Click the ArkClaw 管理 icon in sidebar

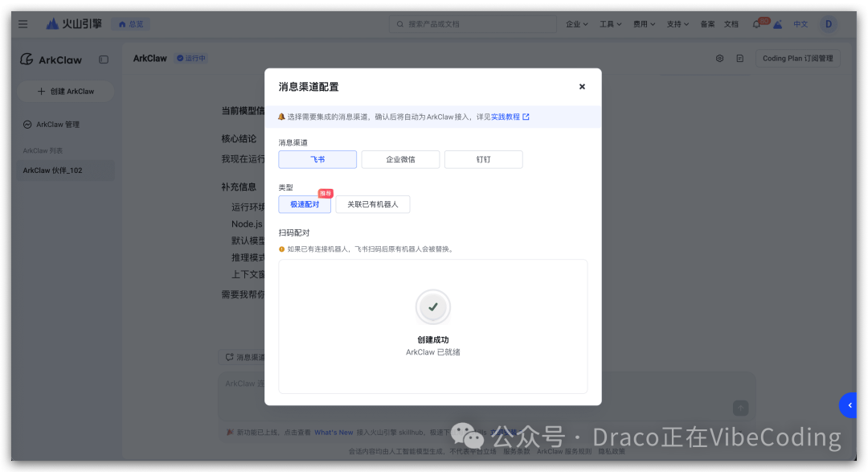[29, 124]
